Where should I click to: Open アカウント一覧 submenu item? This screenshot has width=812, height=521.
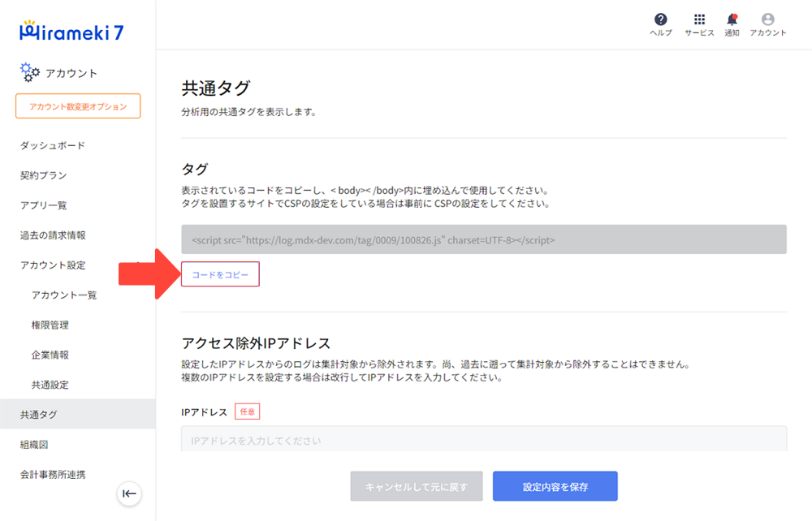[x=64, y=295]
